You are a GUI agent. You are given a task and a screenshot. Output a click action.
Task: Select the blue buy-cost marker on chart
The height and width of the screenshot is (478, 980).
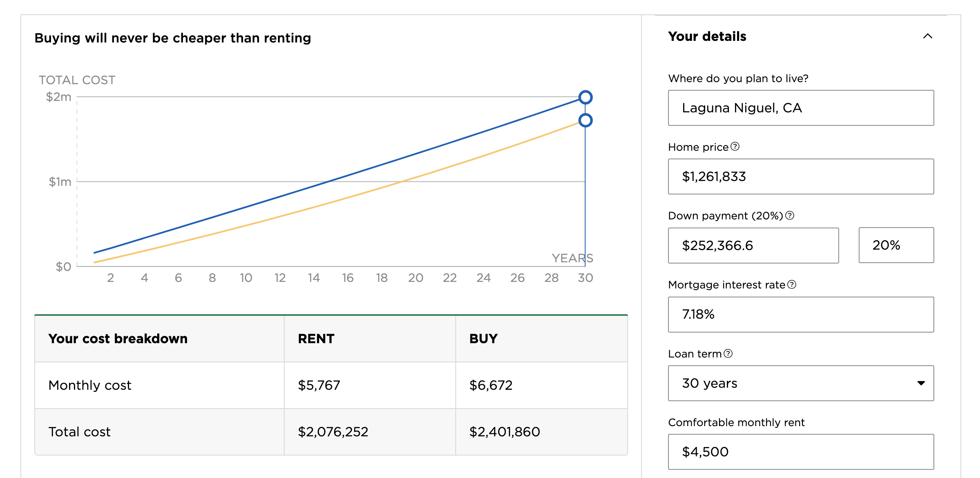click(586, 97)
